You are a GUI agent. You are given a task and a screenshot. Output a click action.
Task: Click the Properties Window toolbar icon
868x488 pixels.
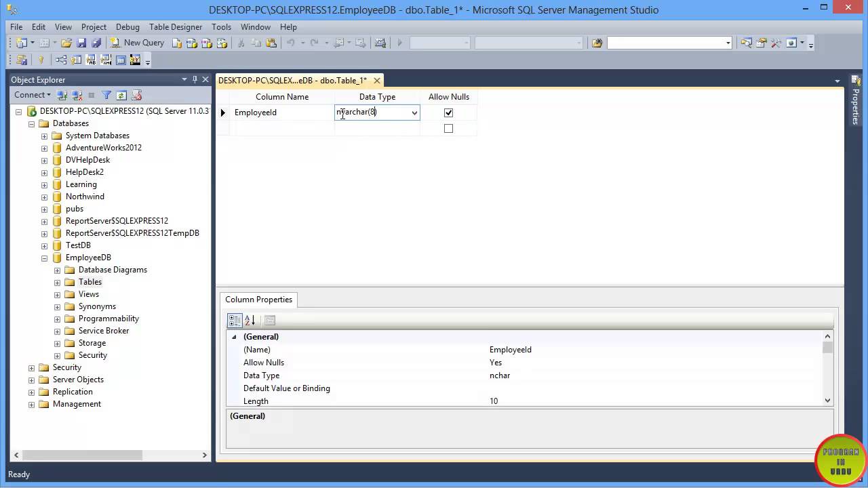point(761,43)
